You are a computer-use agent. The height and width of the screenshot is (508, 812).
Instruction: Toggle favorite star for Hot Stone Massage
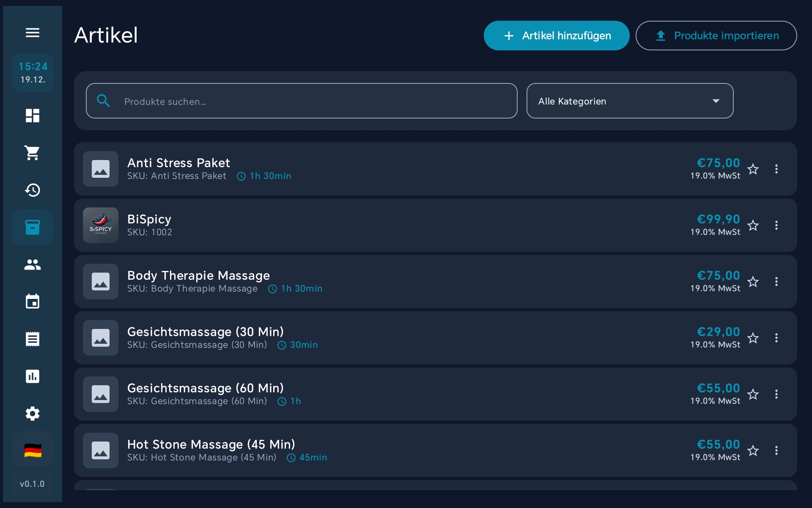pyautogui.click(x=753, y=451)
